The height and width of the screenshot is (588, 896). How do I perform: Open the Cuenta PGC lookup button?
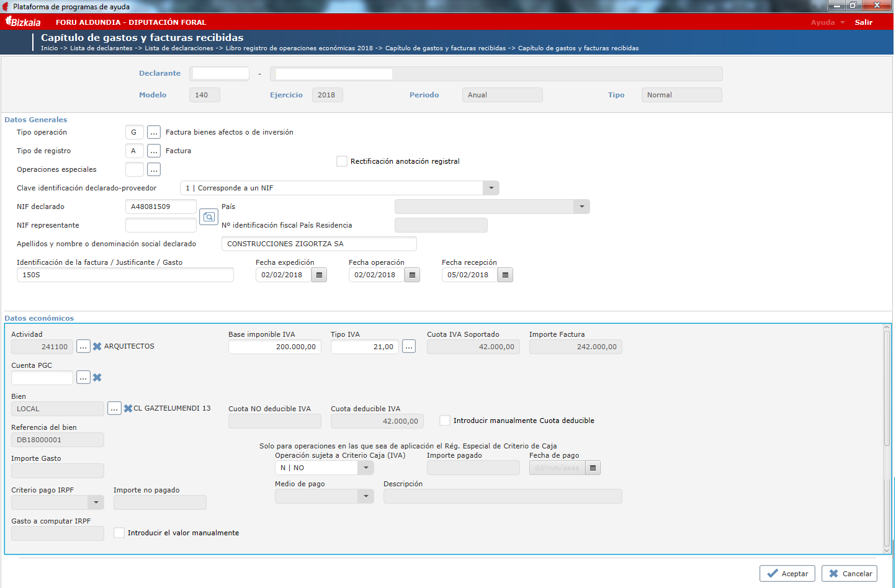point(83,378)
